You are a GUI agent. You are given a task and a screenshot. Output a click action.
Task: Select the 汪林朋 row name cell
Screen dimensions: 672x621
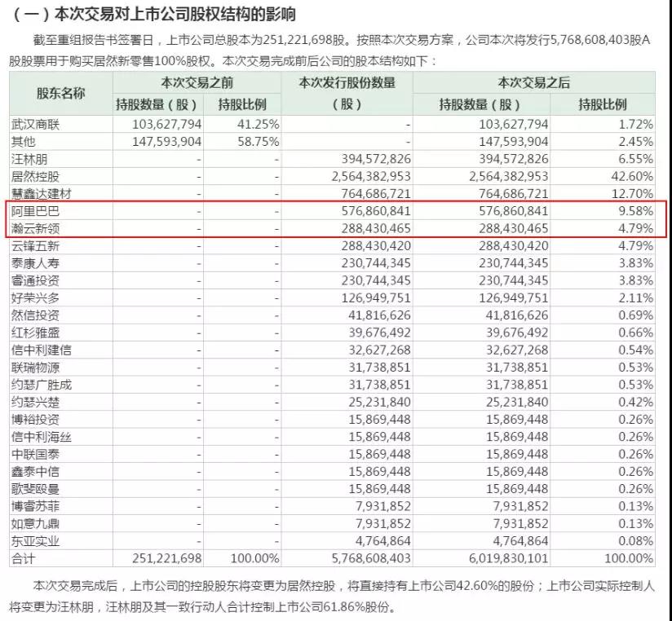point(31,159)
